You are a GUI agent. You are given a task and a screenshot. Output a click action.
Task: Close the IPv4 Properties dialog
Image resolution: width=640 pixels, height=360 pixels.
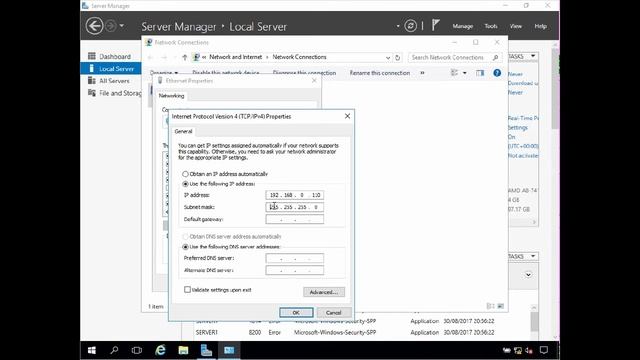347,116
